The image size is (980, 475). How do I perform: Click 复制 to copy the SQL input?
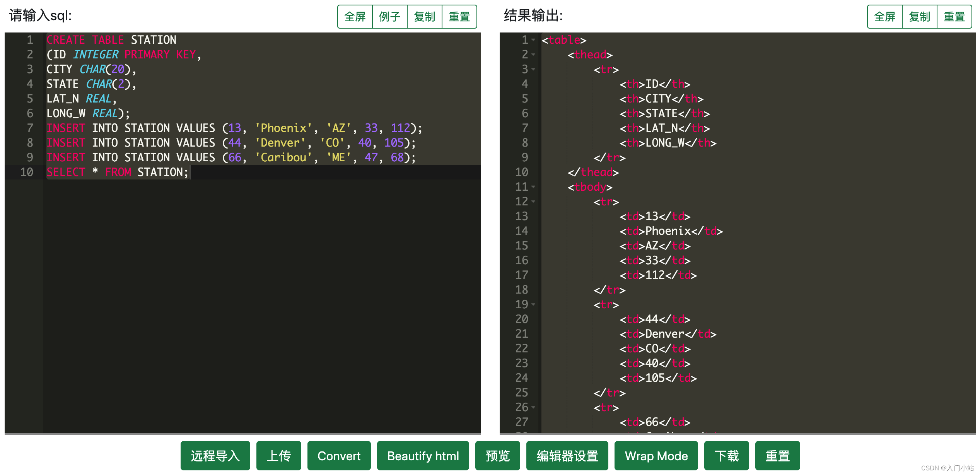(x=424, y=17)
